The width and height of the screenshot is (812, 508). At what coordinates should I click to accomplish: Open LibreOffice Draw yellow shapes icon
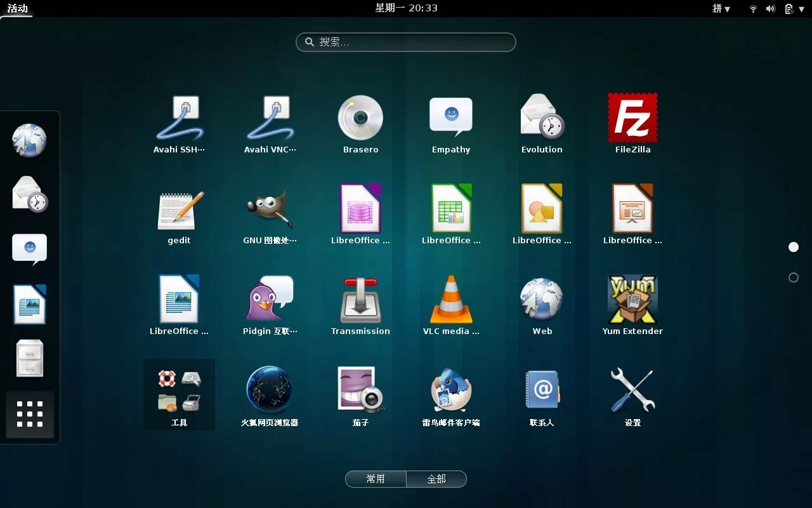coord(542,215)
